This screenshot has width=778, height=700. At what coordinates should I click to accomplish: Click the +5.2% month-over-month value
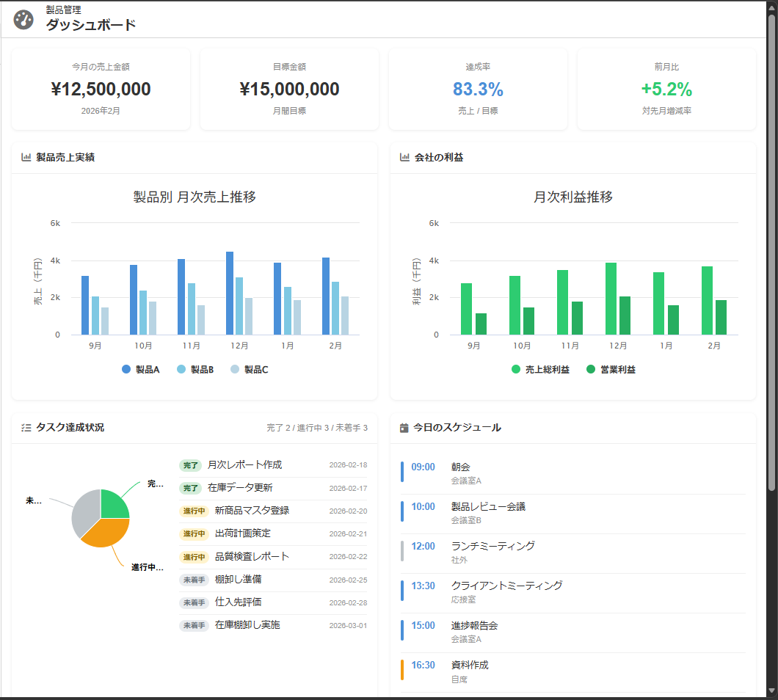666,90
